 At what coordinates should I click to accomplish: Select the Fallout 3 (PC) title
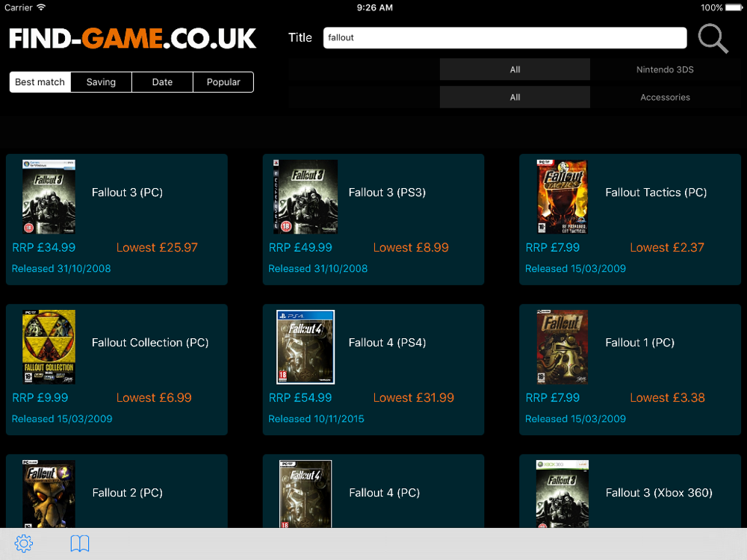pos(127,193)
